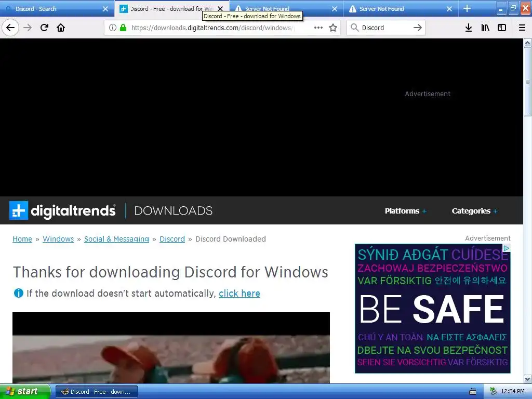Open the Windows Start menu
This screenshot has width=532, height=399.
coord(25,392)
